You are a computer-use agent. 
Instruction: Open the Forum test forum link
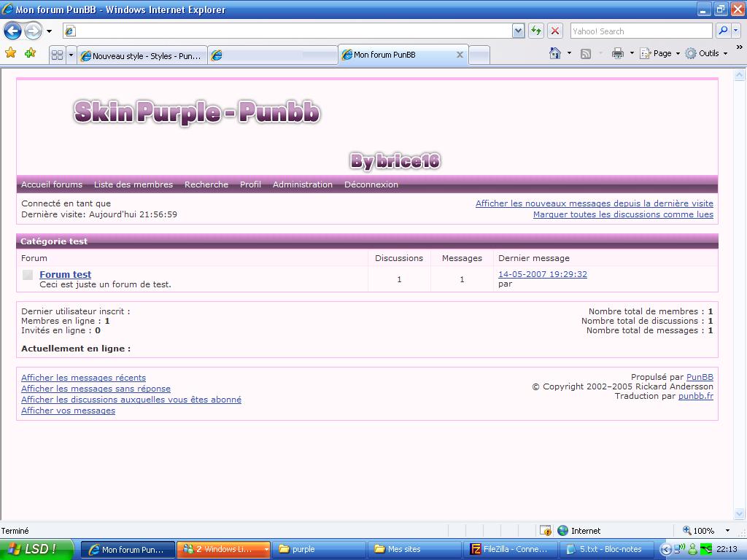[65, 274]
